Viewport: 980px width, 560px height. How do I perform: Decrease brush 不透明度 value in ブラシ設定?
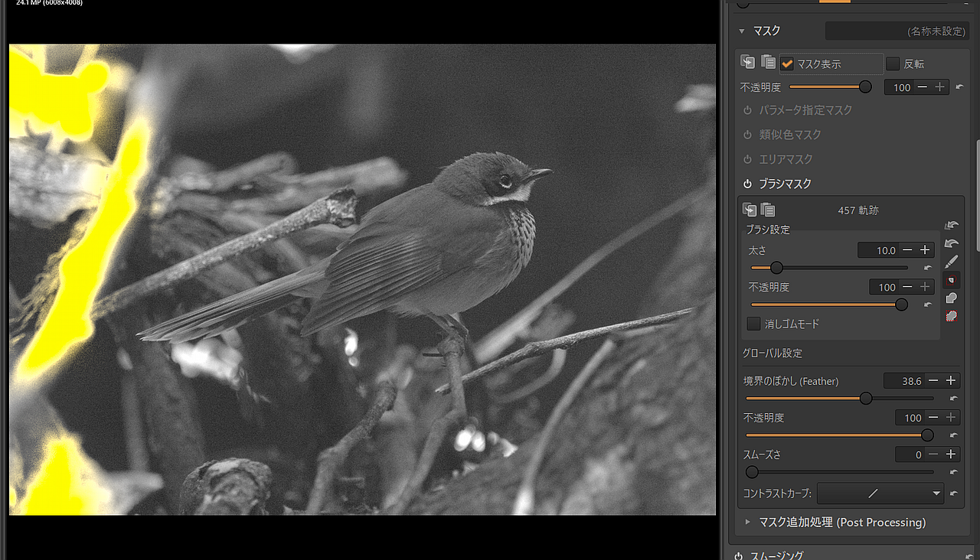point(907,287)
